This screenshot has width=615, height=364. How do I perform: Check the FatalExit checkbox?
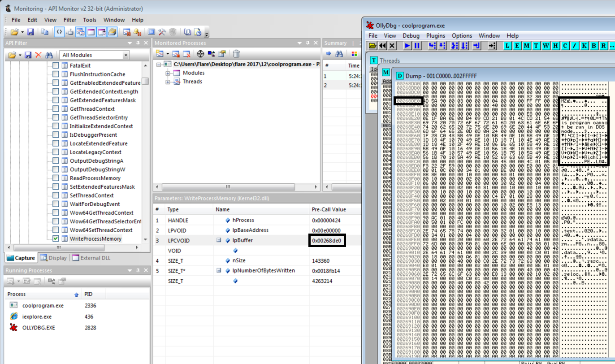pyautogui.click(x=56, y=65)
